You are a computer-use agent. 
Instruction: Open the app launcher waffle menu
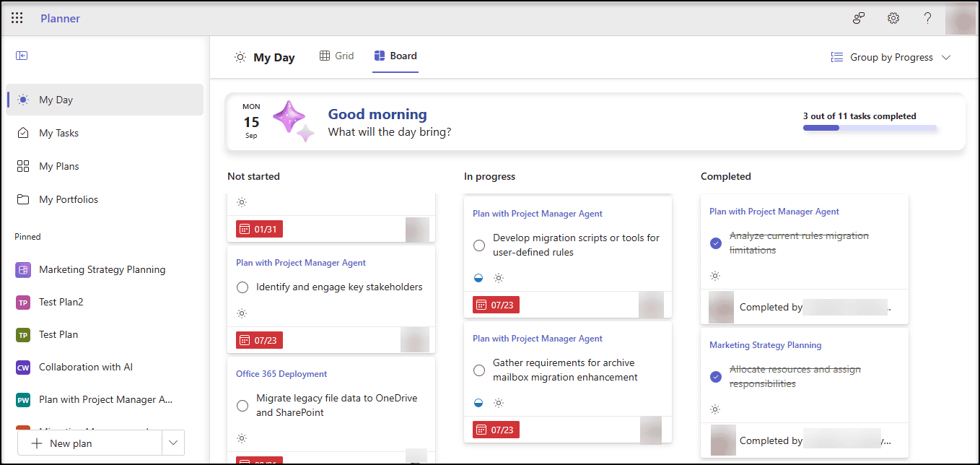pos(17,18)
